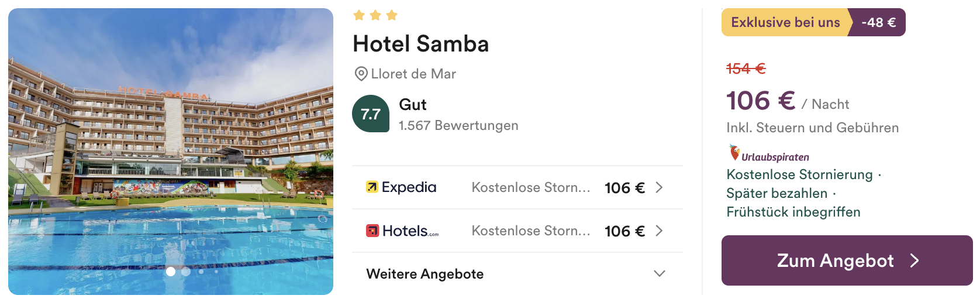980x302 pixels.
Task: Select the second image carousel dot
Action: click(186, 272)
